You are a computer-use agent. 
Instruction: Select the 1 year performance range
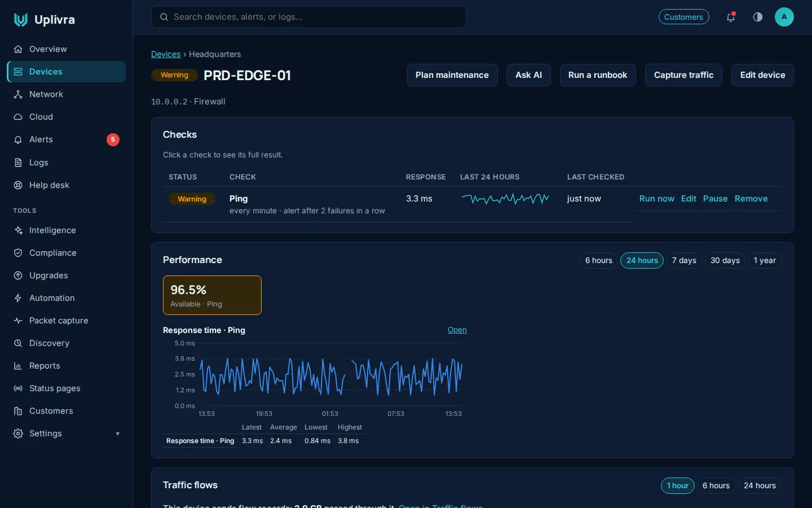click(x=765, y=260)
